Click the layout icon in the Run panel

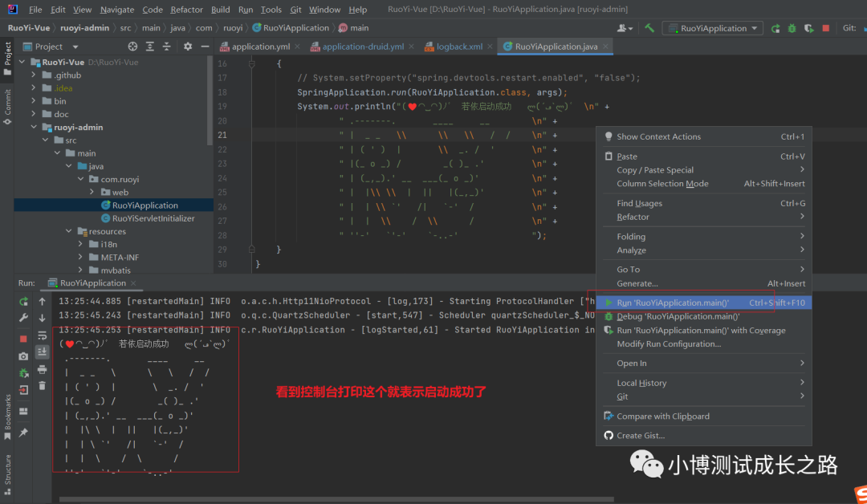tap(23, 411)
